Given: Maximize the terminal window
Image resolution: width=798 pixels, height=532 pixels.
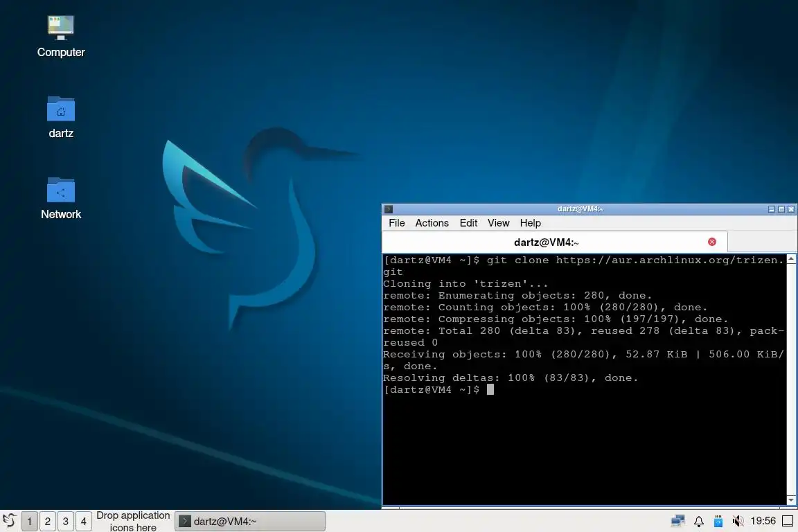Looking at the screenshot, I should click(x=781, y=209).
